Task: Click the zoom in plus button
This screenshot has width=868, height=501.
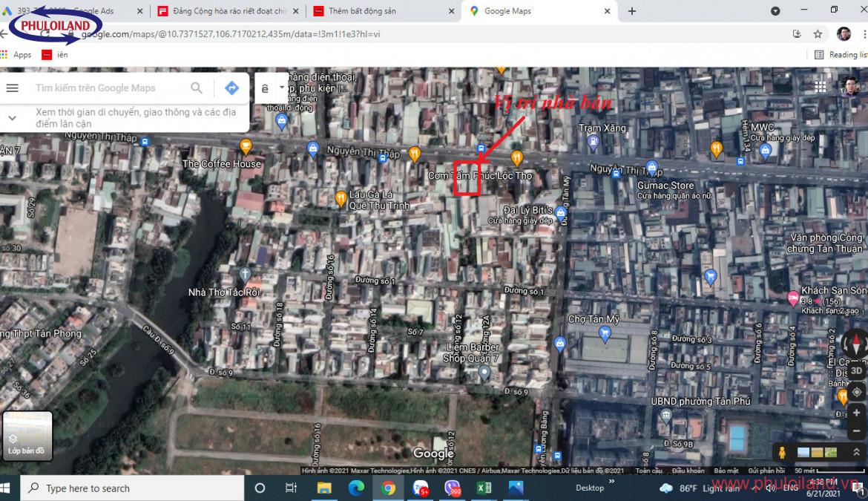Action: point(856,413)
